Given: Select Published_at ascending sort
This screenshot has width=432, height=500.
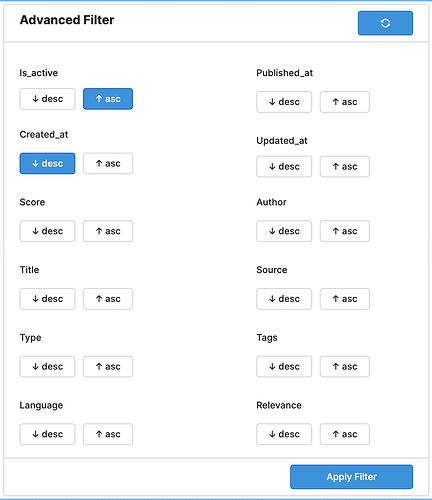Looking at the screenshot, I should pyautogui.click(x=345, y=102).
